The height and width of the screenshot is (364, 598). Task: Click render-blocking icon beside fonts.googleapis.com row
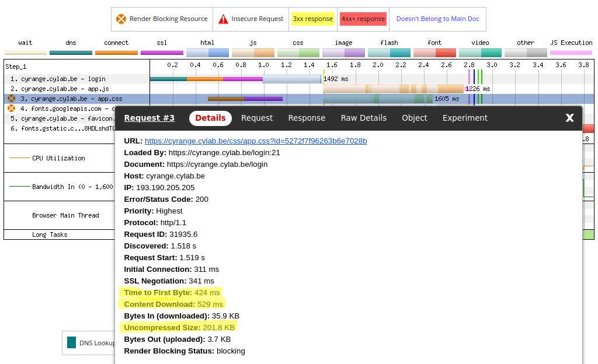click(11, 108)
